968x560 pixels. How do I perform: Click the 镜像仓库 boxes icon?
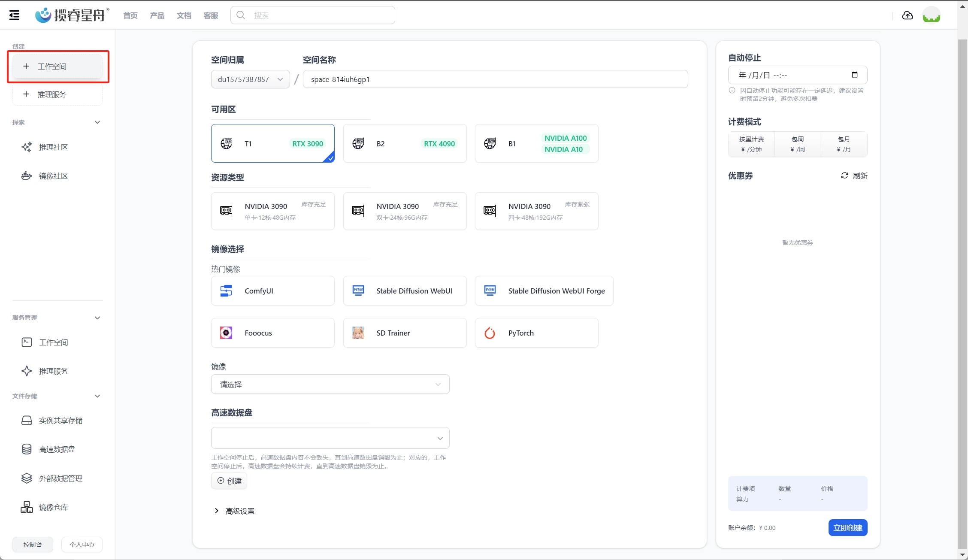tap(27, 507)
